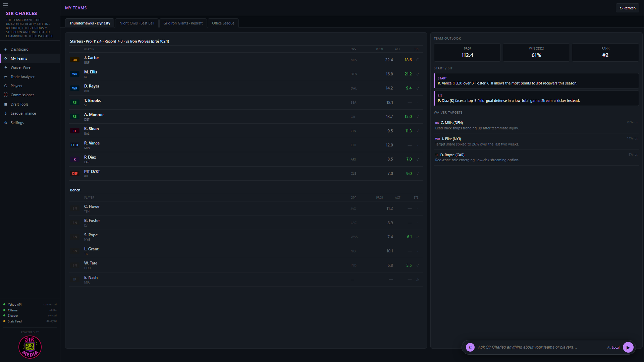Click the League Finance dollar icon
644x362 pixels.
click(x=6, y=113)
